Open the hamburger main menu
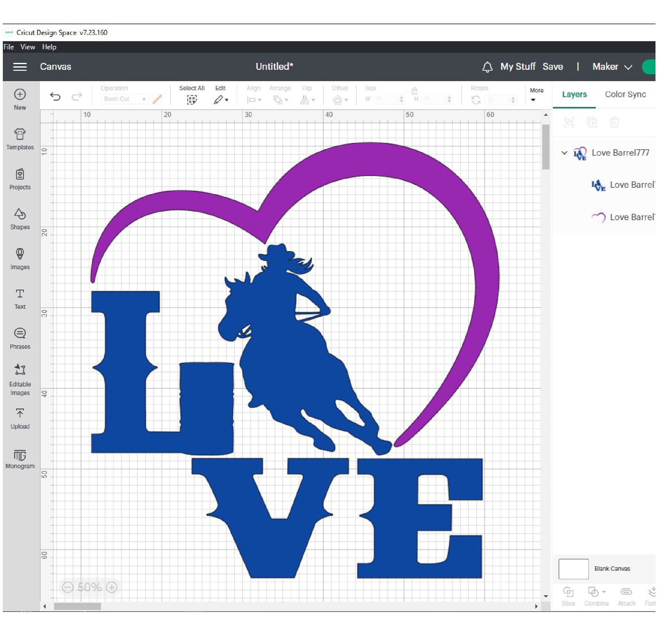 point(20,67)
